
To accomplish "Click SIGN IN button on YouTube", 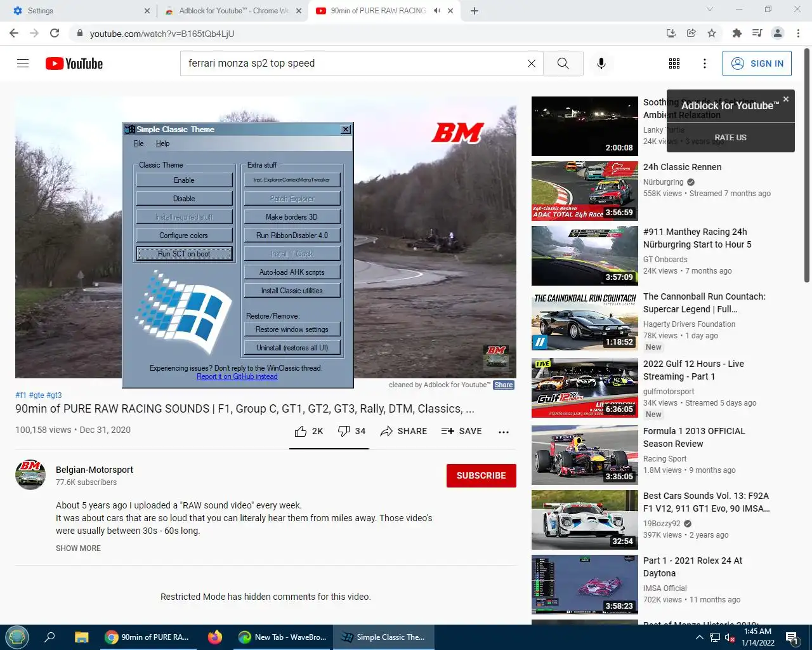I will (757, 63).
